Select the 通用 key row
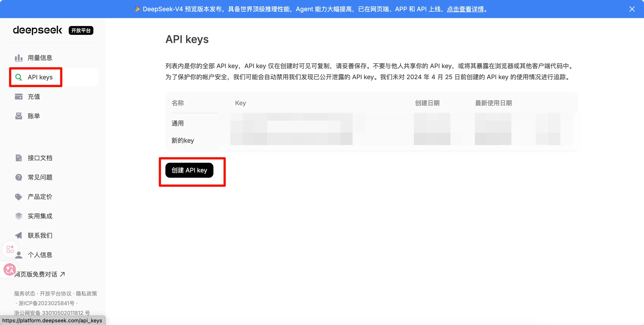The height and width of the screenshot is (325, 644). tap(178, 123)
